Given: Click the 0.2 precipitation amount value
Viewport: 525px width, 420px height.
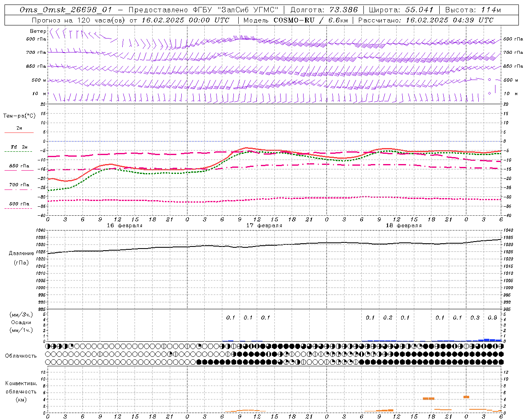Looking at the screenshot, I should tap(388, 317).
